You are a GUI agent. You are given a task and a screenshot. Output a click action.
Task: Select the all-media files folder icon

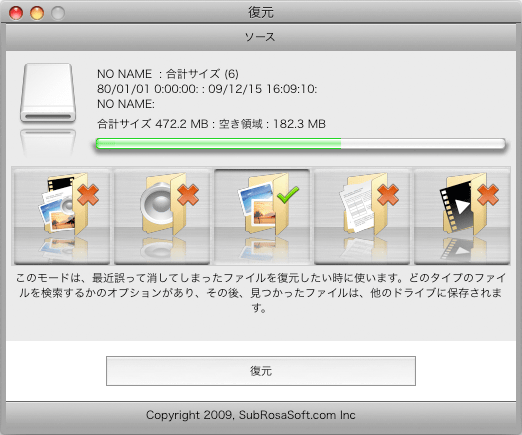tap(62, 216)
